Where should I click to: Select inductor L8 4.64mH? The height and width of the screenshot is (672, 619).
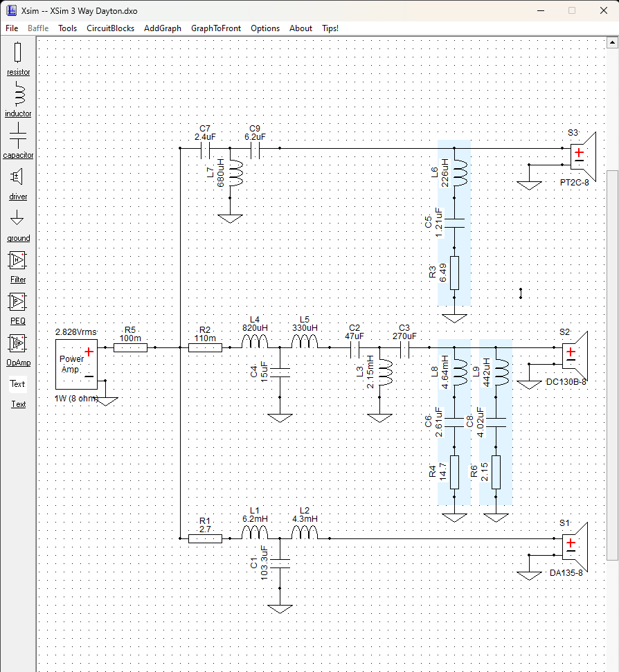point(459,372)
